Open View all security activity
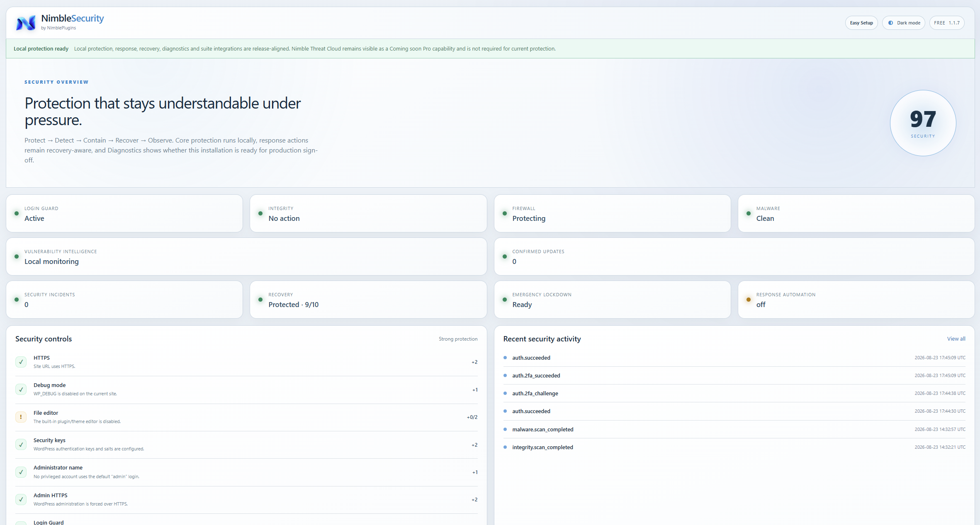The width and height of the screenshot is (980, 525). 956,339
